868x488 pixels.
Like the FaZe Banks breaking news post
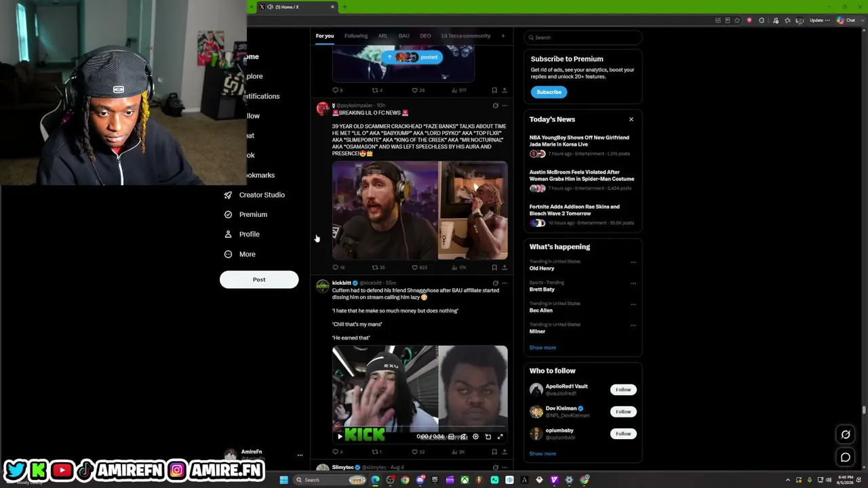(415, 268)
